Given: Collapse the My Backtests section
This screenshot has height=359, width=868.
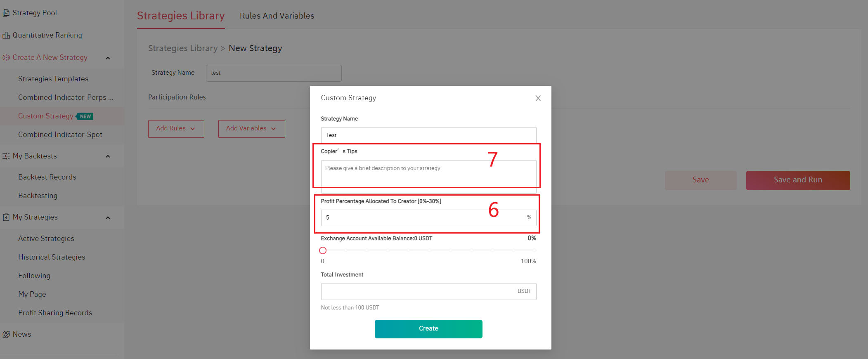Looking at the screenshot, I should pyautogui.click(x=108, y=156).
